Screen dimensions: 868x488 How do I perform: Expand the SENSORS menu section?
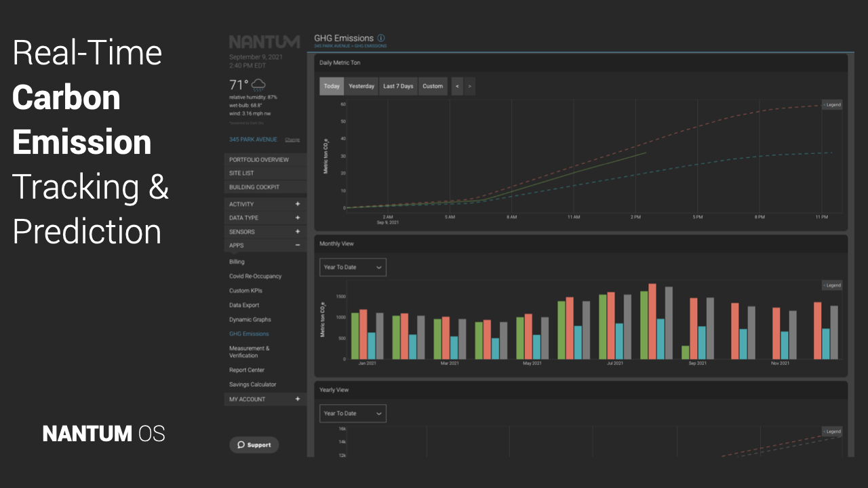click(x=265, y=232)
